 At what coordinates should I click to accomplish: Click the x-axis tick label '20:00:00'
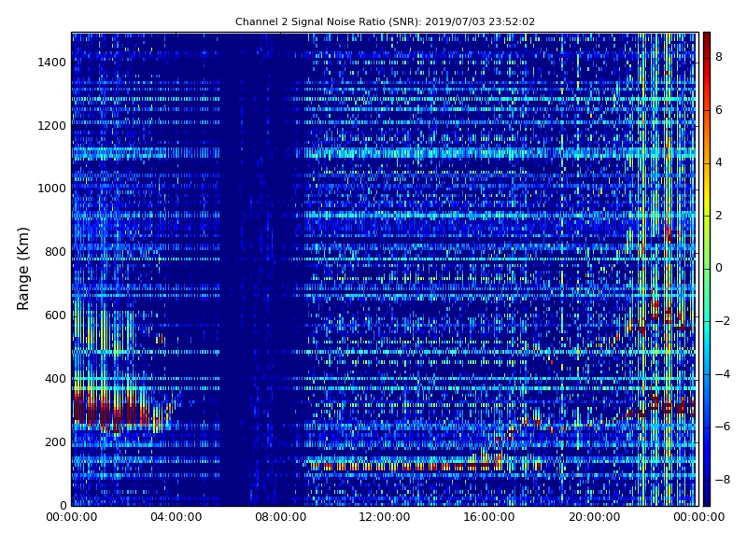pos(594,517)
